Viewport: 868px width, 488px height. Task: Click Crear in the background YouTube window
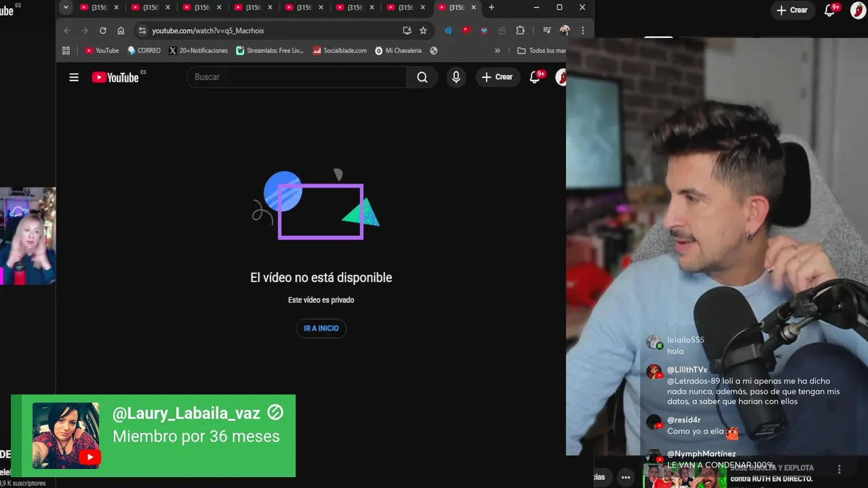coord(792,10)
